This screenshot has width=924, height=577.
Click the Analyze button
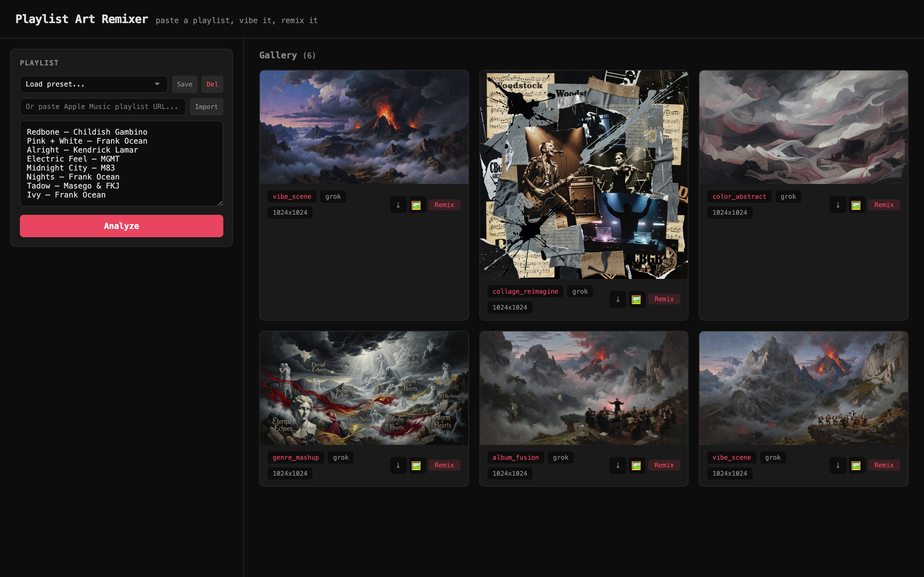pos(121,226)
